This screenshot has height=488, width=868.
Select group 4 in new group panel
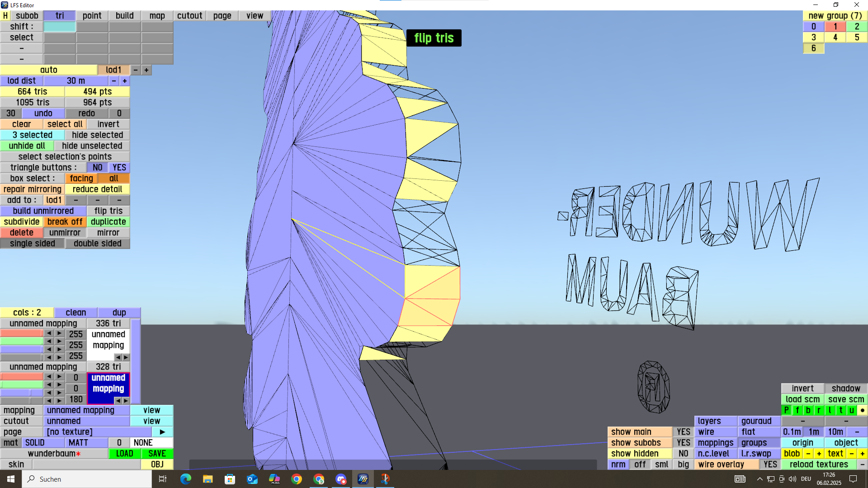click(x=835, y=38)
